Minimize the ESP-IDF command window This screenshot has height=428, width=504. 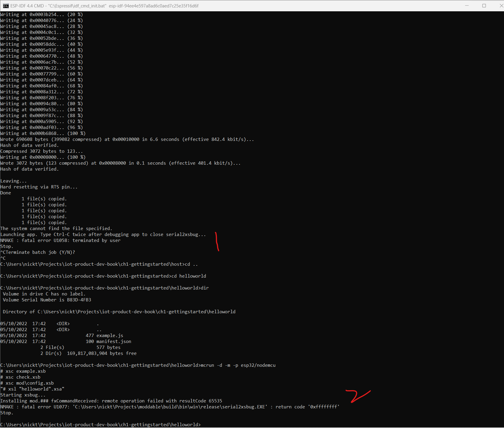[467, 5]
